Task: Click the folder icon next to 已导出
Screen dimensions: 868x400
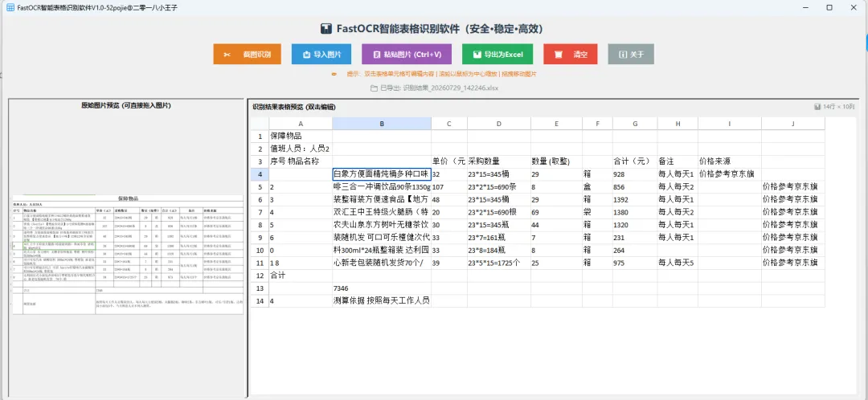Action: 374,88
